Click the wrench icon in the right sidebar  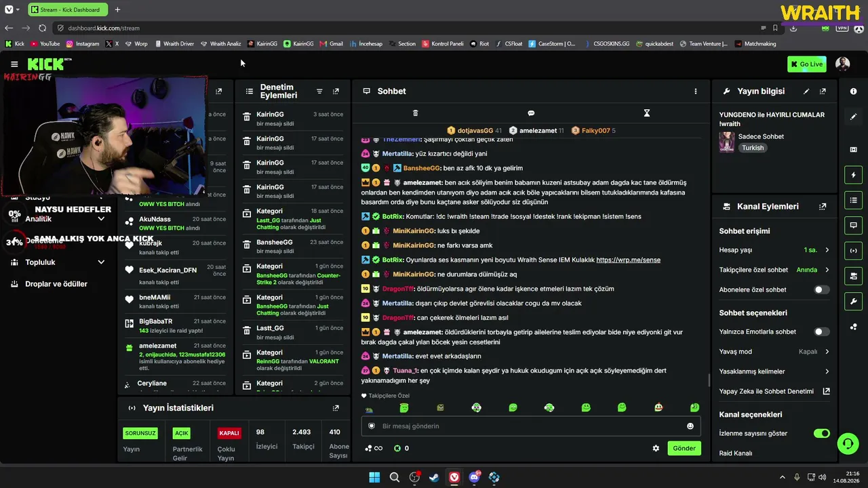coord(853,301)
